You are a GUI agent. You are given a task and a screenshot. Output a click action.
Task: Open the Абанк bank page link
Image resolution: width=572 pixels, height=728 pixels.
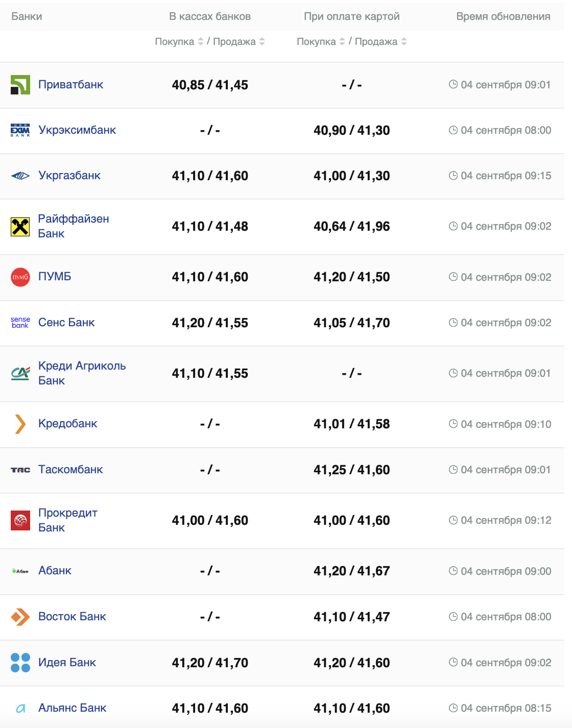click(55, 571)
